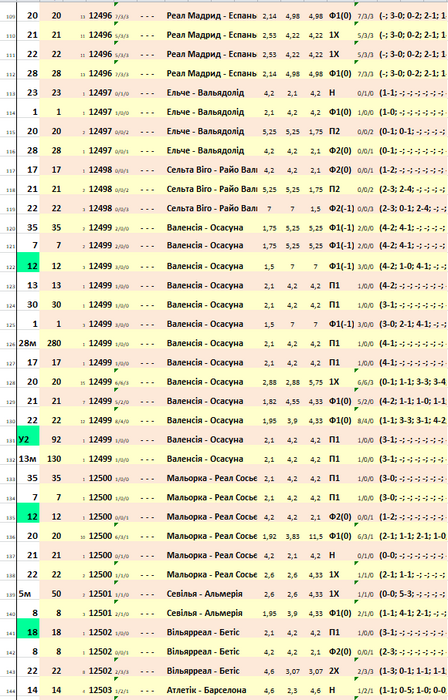Click 'Севілья - Альмерія' in row 140
Screen dimensions: 448x700
204,613
